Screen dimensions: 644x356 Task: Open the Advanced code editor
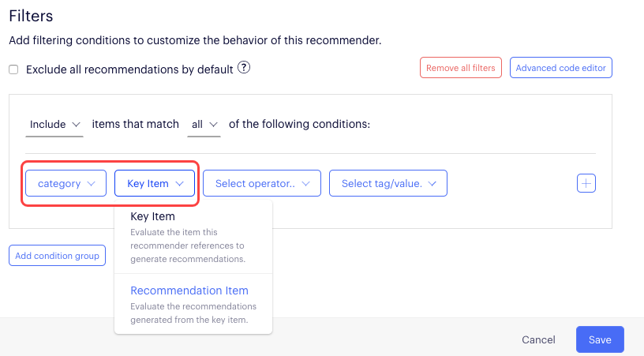click(560, 68)
